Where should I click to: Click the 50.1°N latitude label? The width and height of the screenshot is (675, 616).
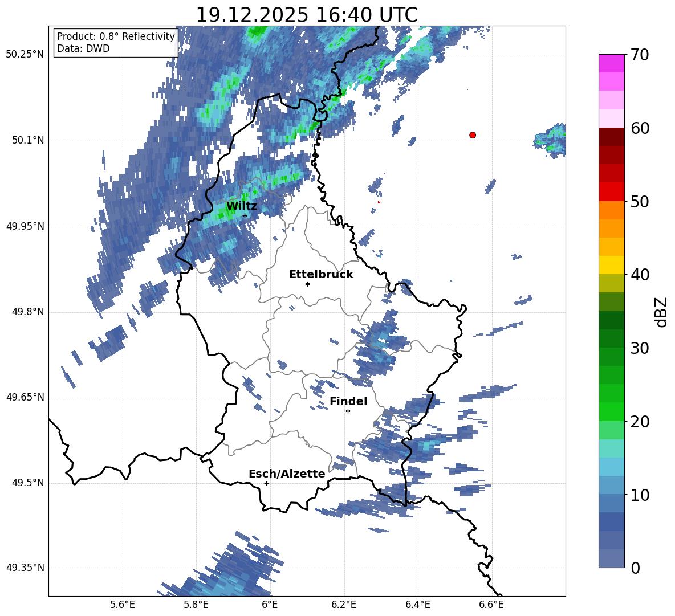pyautogui.click(x=28, y=141)
